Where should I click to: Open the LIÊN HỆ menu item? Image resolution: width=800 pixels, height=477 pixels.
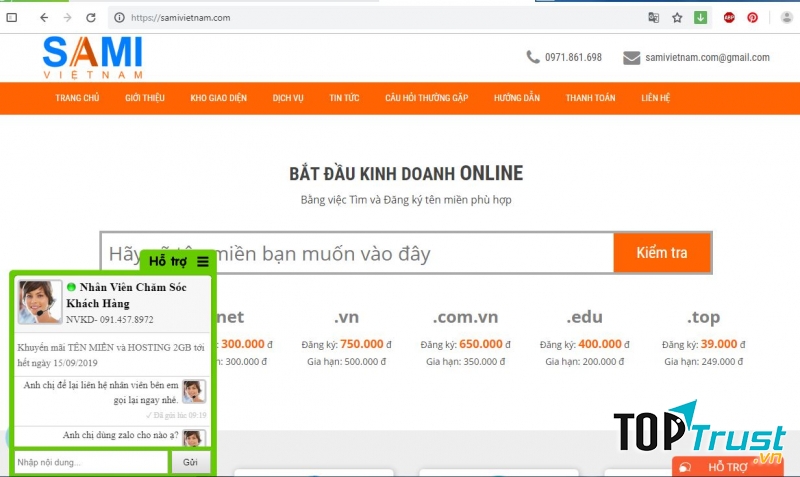[x=656, y=98]
